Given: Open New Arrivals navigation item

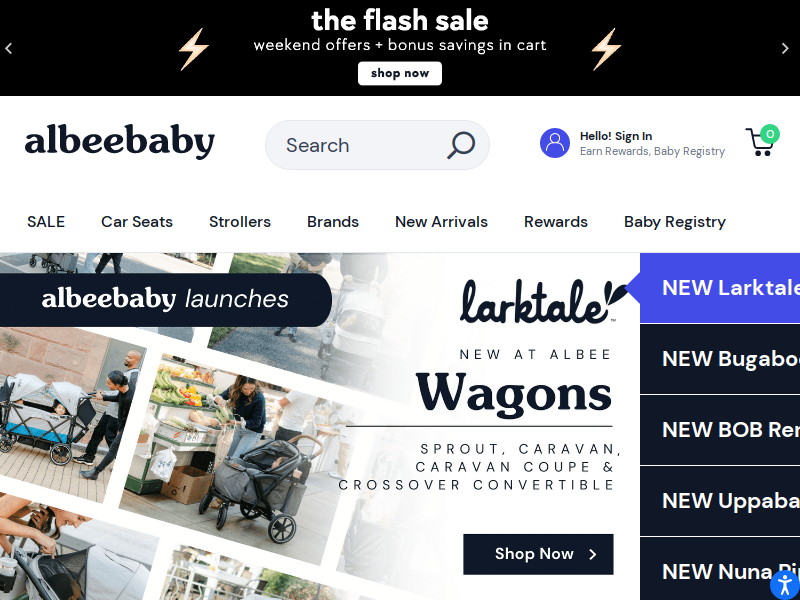Looking at the screenshot, I should coord(441,222).
